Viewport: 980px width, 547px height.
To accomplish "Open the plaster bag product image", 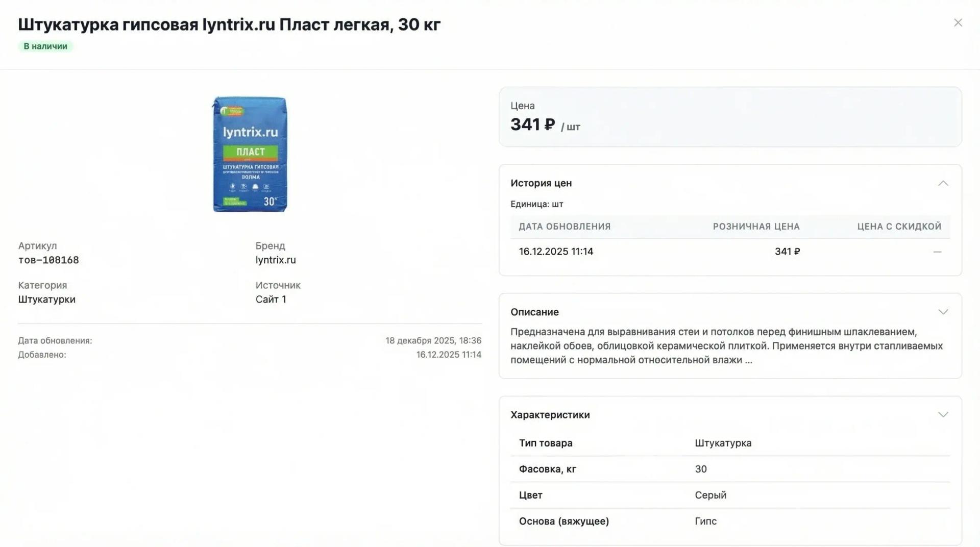I will [x=250, y=154].
